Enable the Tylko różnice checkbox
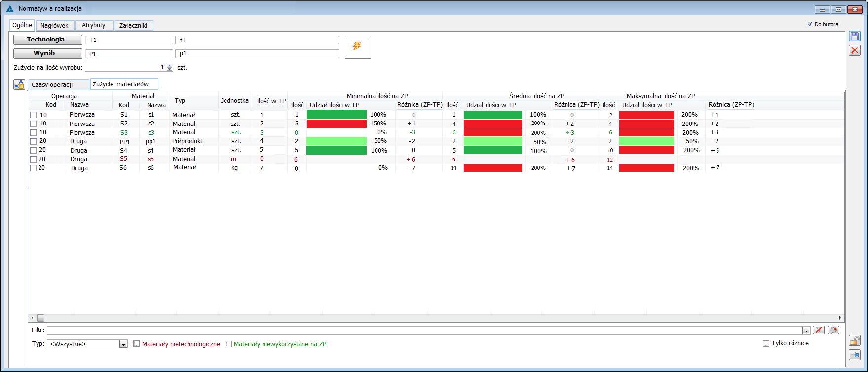This screenshot has height=372, width=868. 766,343
